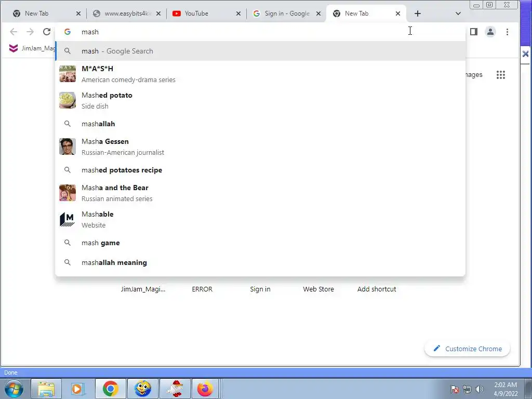Close the www.easybits4k tab

click(158, 14)
